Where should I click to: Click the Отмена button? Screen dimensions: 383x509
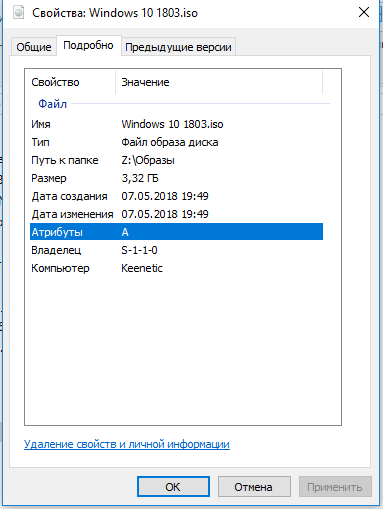[x=254, y=487]
